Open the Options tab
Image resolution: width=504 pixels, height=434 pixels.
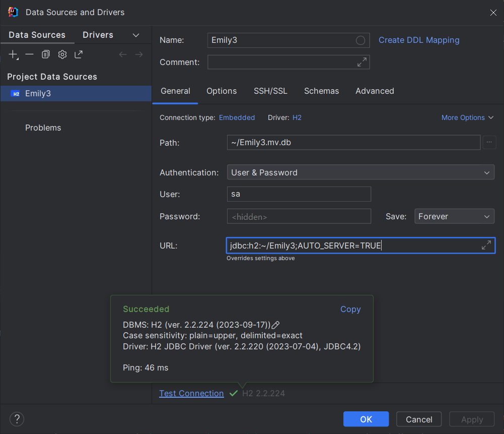coord(222,91)
